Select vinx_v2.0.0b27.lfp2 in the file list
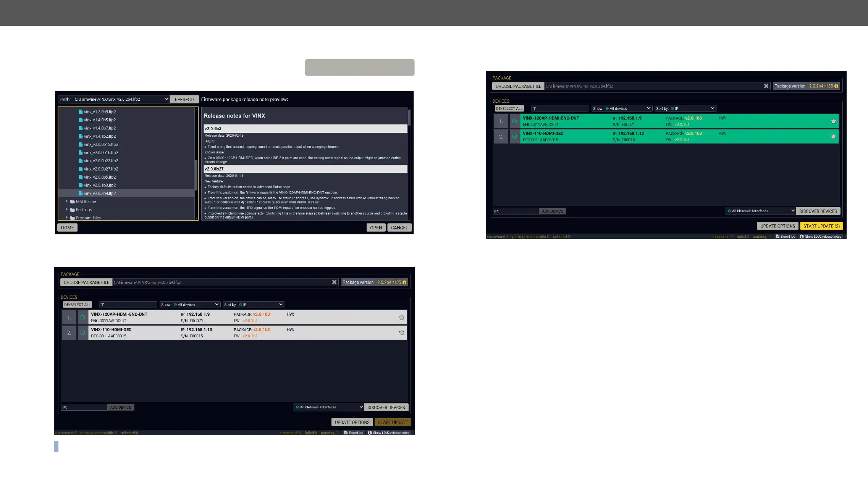Viewport: 868px width, 487px height. point(101,169)
